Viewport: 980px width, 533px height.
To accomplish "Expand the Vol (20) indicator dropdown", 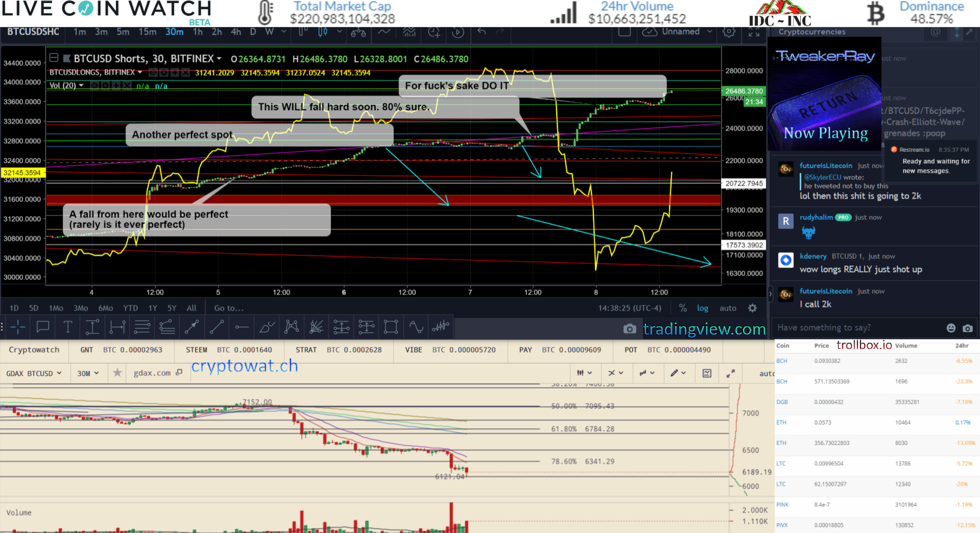I will tap(81, 86).
